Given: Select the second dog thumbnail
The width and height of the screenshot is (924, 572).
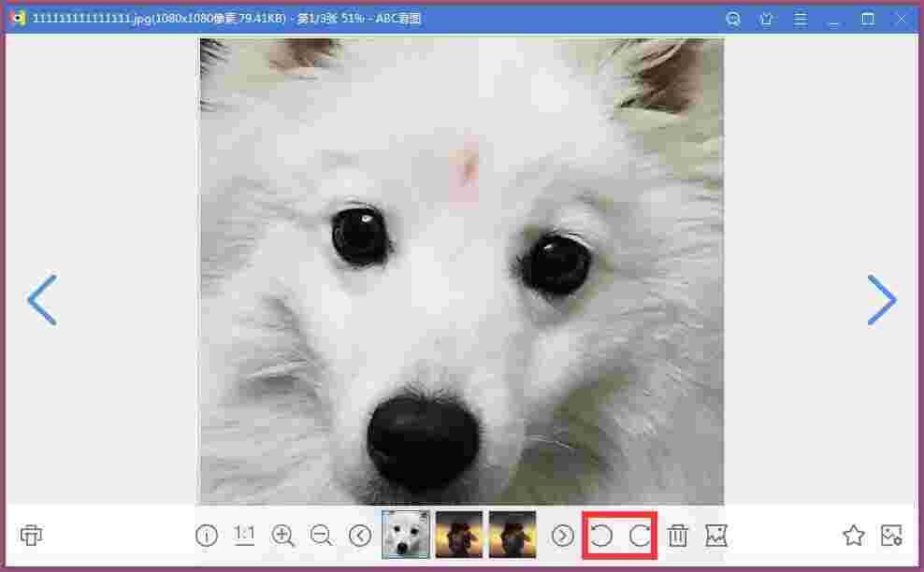Looking at the screenshot, I should click(x=459, y=535).
